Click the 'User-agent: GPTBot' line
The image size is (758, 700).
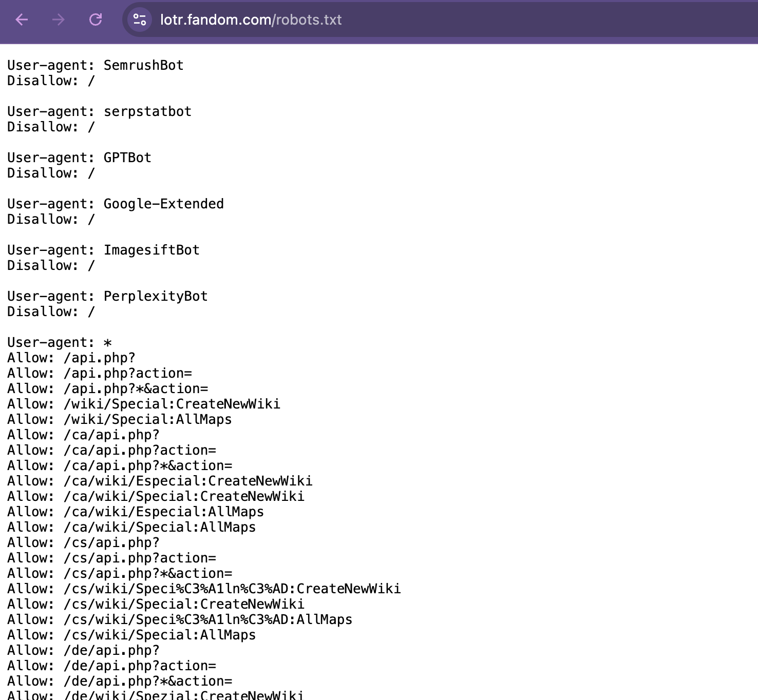click(x=79, y=158)
